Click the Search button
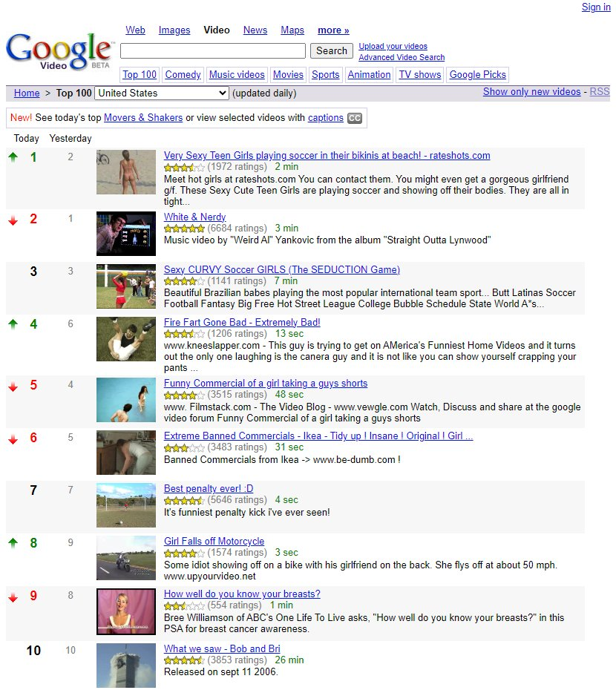 coord(332,50)
